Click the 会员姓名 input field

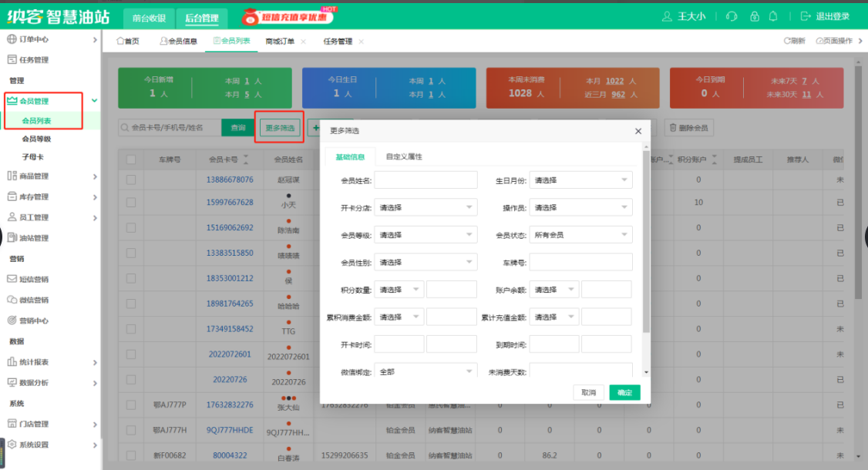[x=426, y=180]
